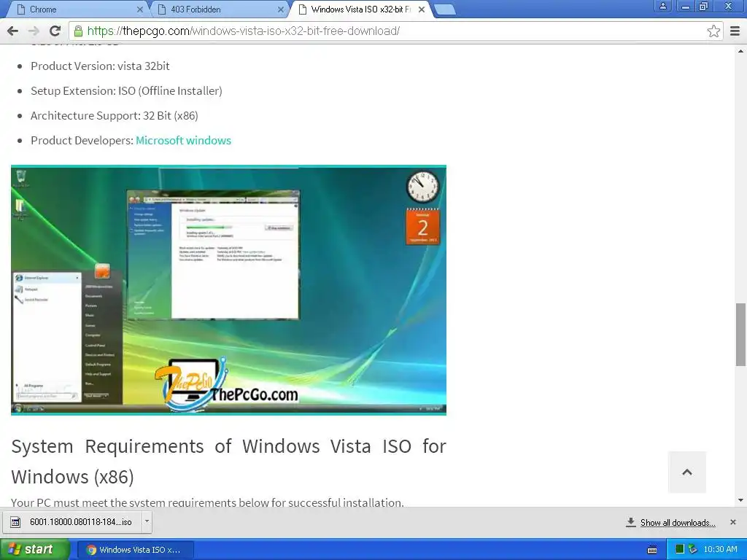Go back to the previous page
Viewport: 747px width, 560px height.
coord(13,31)
